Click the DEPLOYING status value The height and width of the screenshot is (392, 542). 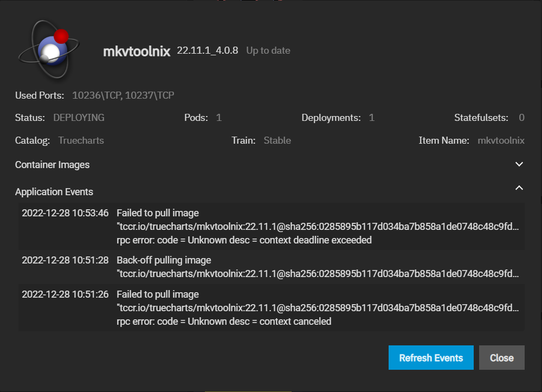coord(79,118)
